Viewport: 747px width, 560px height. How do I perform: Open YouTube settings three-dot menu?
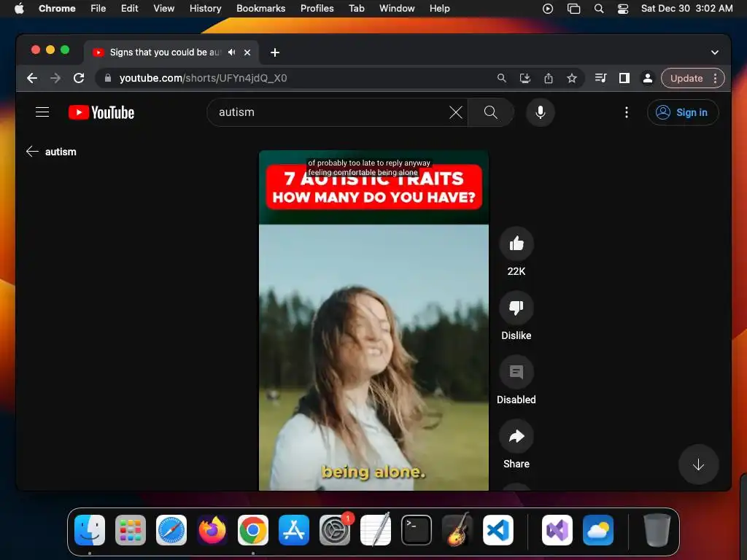click(x=626, y=112)
